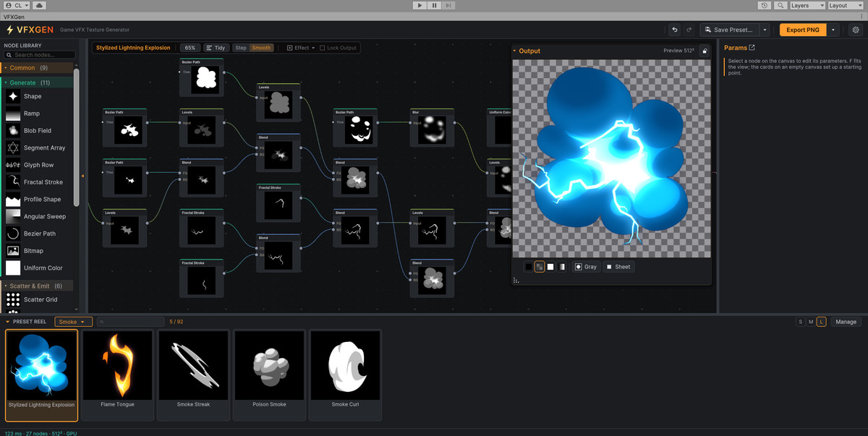Screen dimensions: 868x436
Task: Click the play button in top bar
Action: (420, 5)
